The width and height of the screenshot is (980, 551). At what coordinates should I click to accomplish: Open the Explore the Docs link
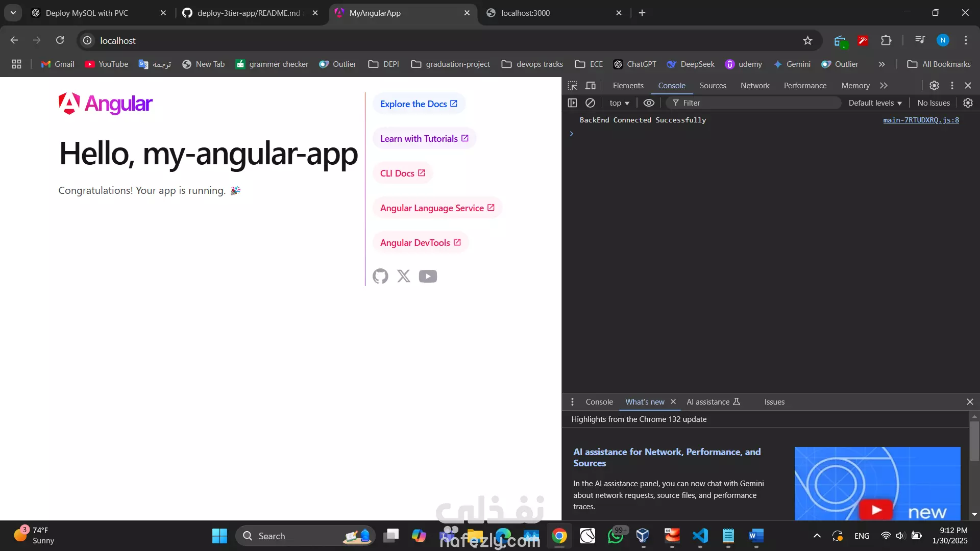[x=419, y=104]
